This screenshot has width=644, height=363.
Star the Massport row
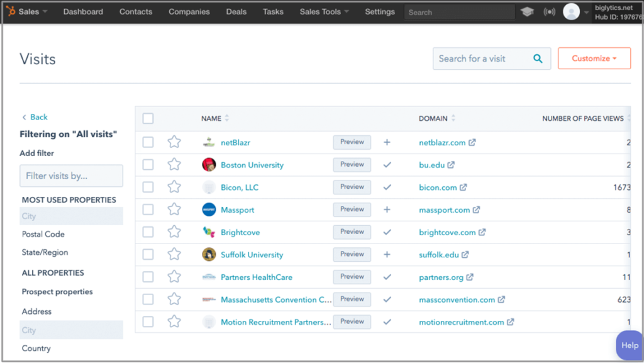coord(174,209)
